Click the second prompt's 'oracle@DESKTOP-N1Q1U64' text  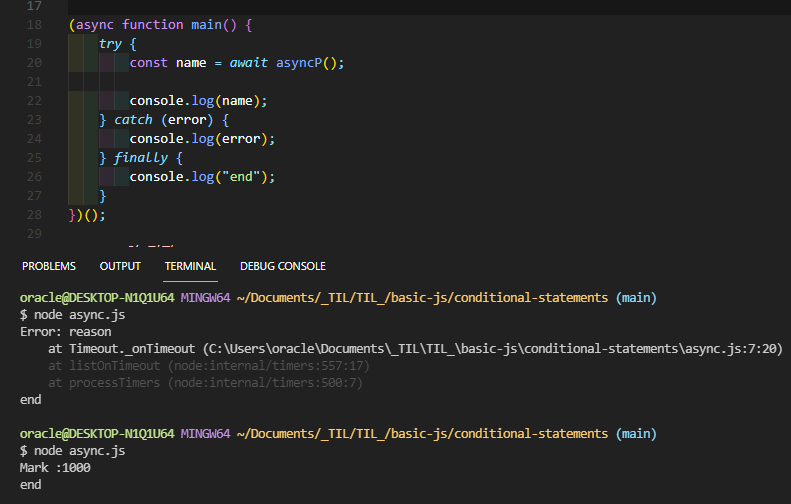click(x=97, y=434)
